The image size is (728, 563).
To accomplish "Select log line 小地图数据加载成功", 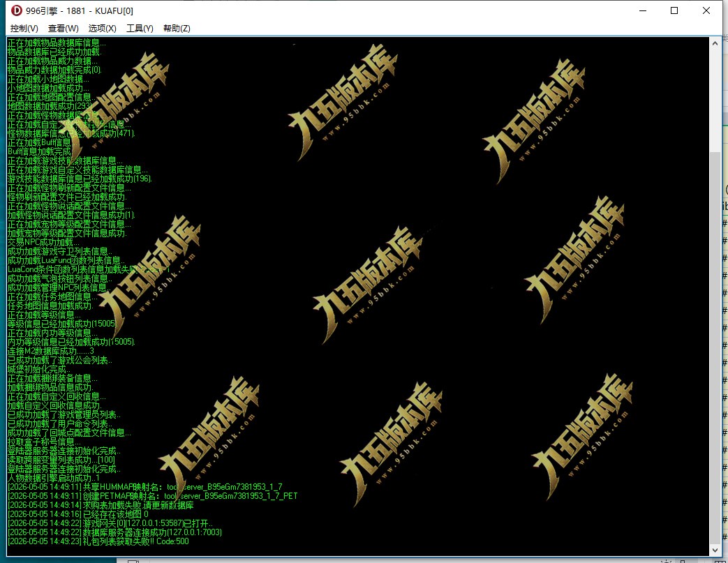I will tap(48, 88).
